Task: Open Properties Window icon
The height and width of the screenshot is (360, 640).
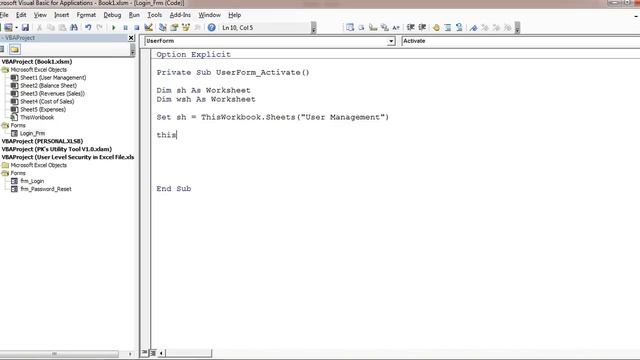Action: click(x=174, y=28)
